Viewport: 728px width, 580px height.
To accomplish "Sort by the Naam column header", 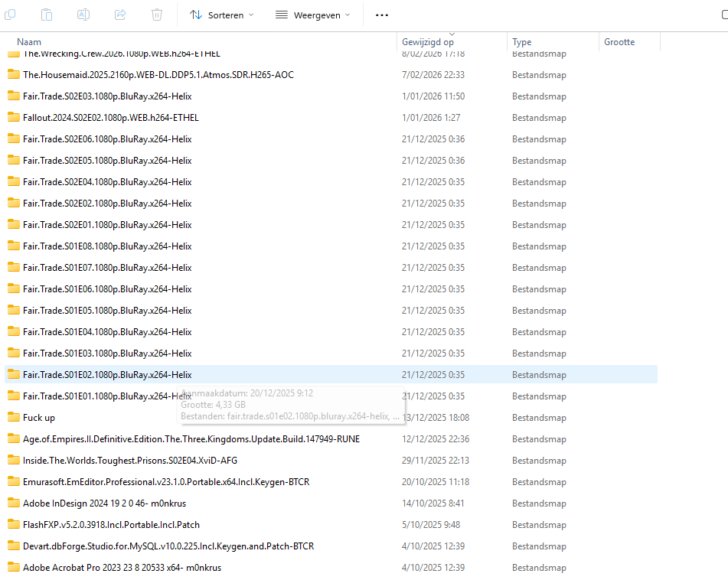I will click(x=29, y=42).
